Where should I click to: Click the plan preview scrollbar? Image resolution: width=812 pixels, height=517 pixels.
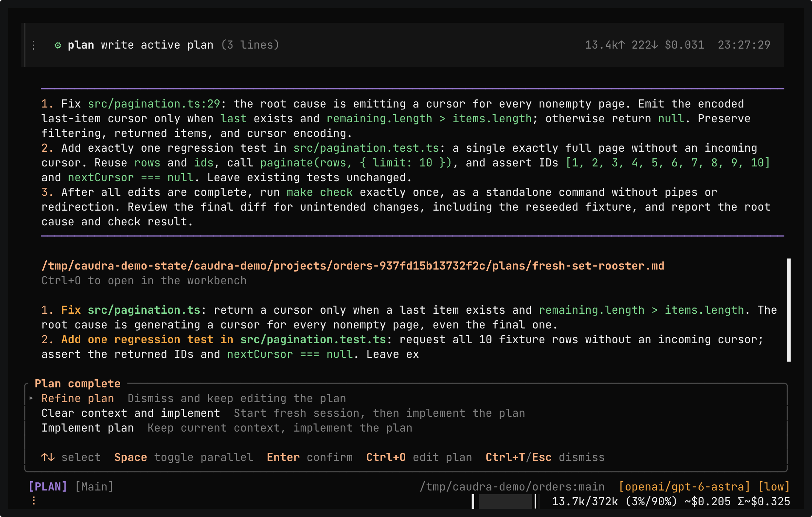coord(789,310)
